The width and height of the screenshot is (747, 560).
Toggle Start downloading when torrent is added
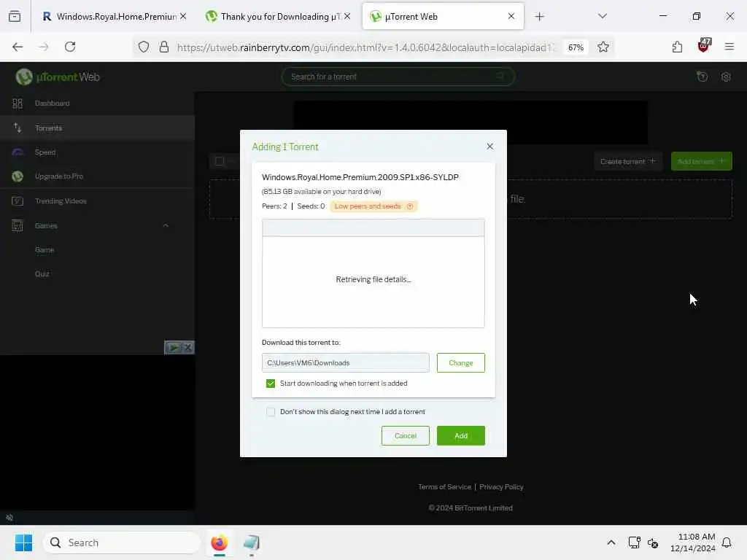click(271, 384)
